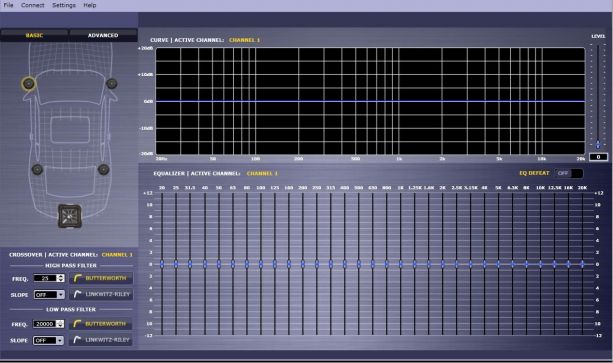Toggle the EQ Defeat switch
Viewport: 613px width, 363px height.
coord(569,173)
